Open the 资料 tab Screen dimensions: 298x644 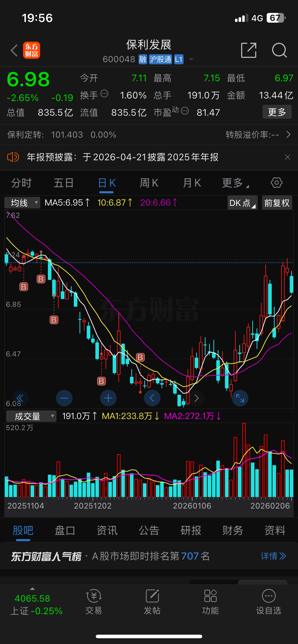275,530
